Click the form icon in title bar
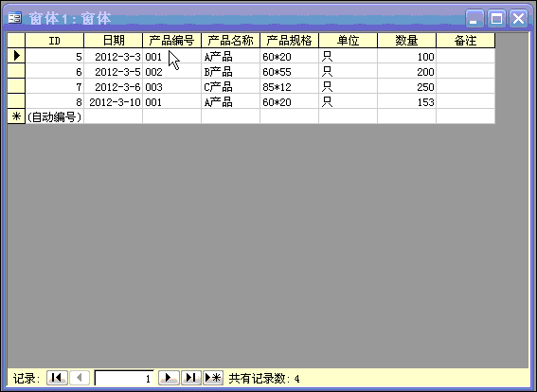Image resolution: width=537 pixels, height=392 pixels. (x=15, y=18)
